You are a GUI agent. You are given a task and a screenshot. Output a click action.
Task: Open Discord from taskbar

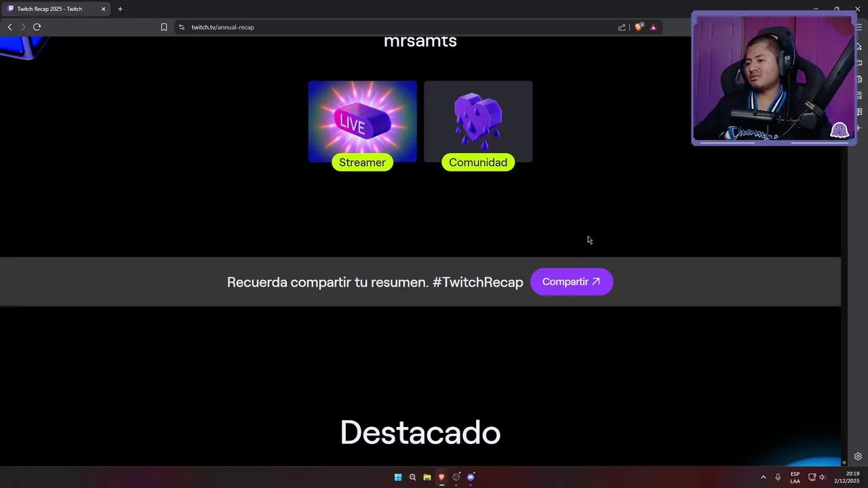click(471, 477)
